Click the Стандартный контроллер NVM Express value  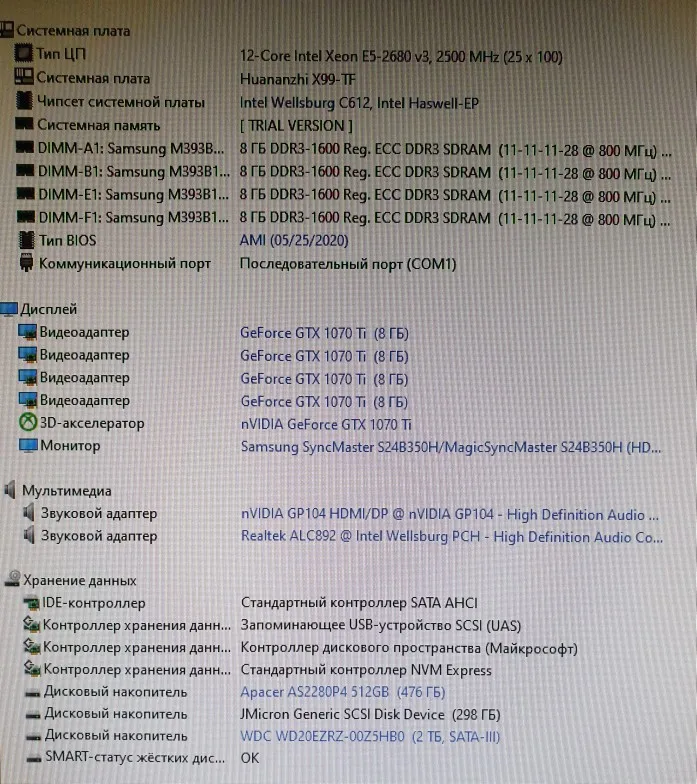point(366,670)
